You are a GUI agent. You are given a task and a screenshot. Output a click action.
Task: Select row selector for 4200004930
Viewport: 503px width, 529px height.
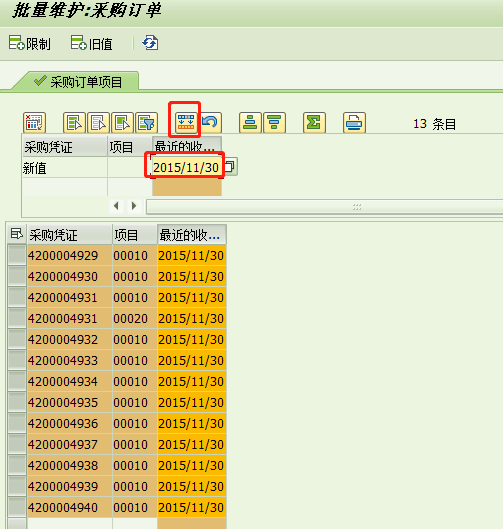point(17,276)
